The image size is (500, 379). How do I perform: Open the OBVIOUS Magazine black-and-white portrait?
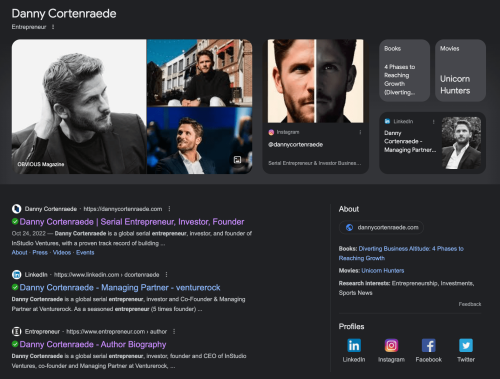coord(79,106)
